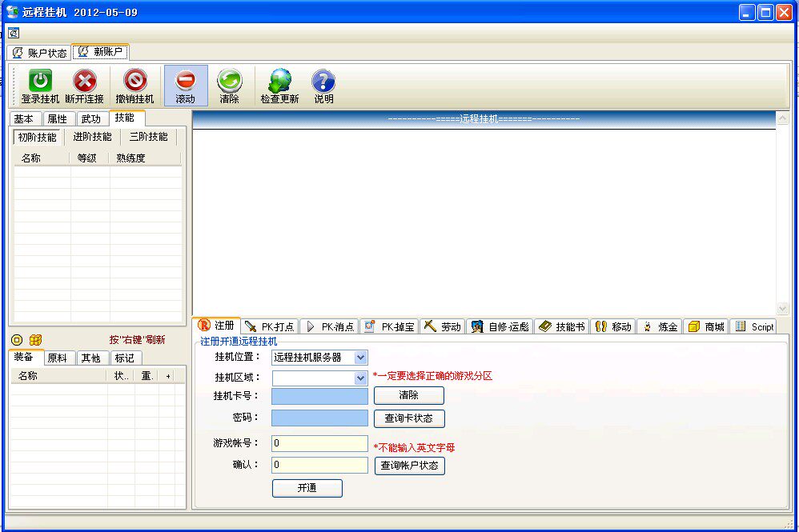Screen dimensions: 799x532
Task: Click the 断开连接 red X icon
Action: click(84, 81)
